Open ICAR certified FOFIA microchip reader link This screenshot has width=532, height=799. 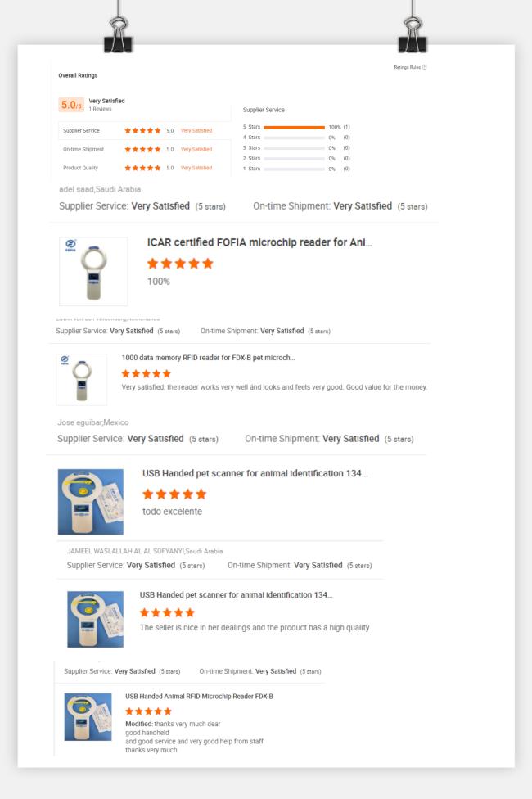coord(260,243)
